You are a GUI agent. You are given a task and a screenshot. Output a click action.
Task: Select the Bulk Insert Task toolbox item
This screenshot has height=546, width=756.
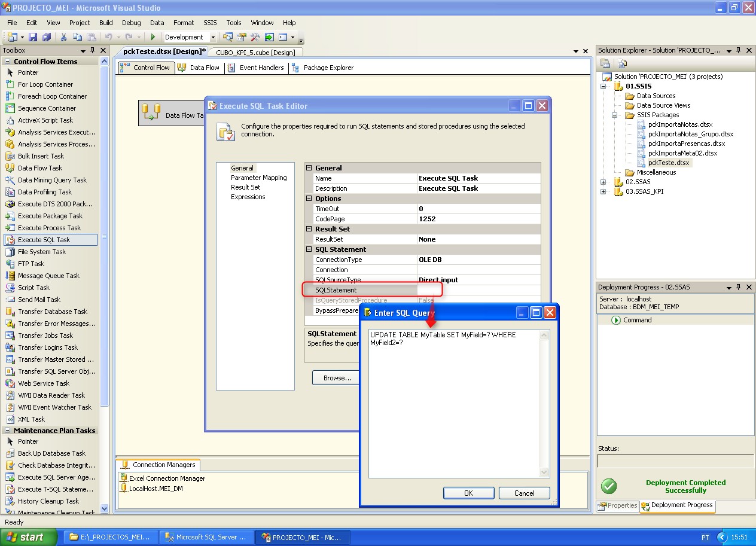pyautogui.click(x=50, y=156)
